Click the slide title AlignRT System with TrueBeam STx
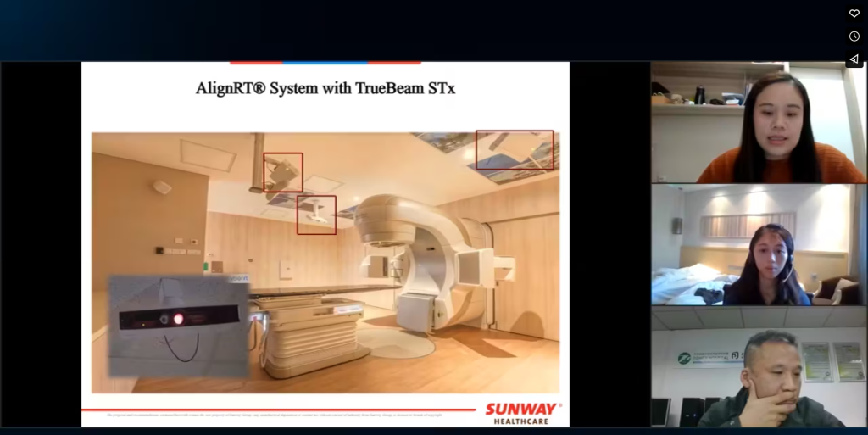Viewport: 868px width, 435px height. pyautogui.click(x=325, y=88)
